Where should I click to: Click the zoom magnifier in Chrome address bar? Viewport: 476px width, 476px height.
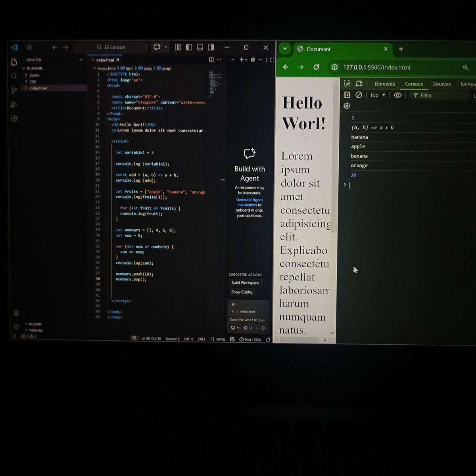coord(466,67)
